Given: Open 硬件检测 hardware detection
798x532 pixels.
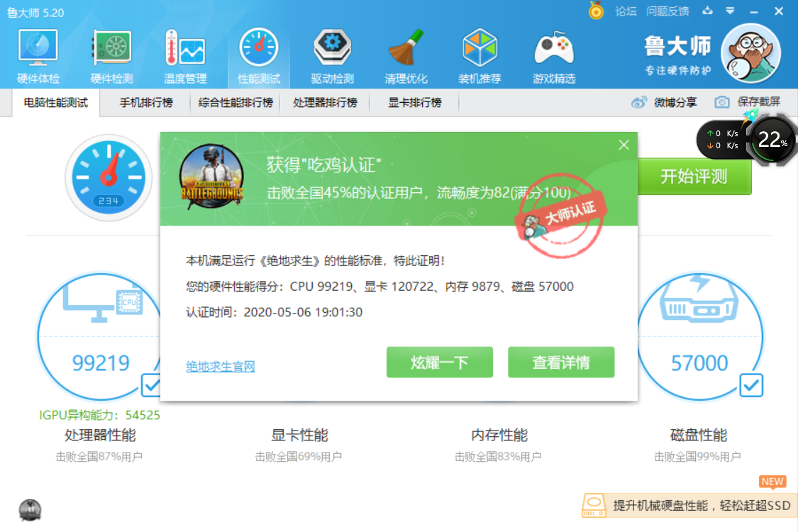Looking at the screenshot, I should tap(111, 57).
